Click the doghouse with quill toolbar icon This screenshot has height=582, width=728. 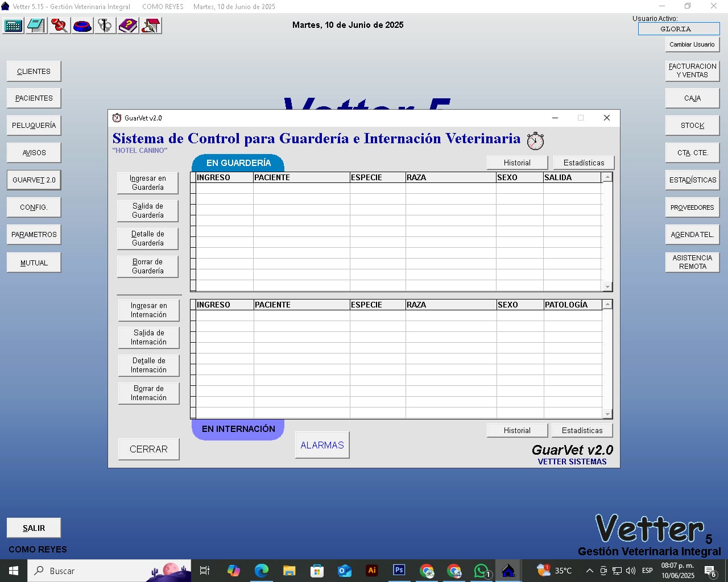(151, 26)
